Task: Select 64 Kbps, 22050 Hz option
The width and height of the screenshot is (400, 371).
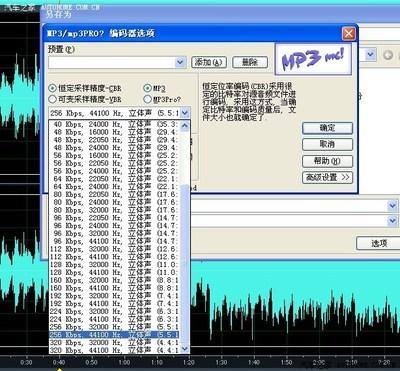Action: [114, 179]
